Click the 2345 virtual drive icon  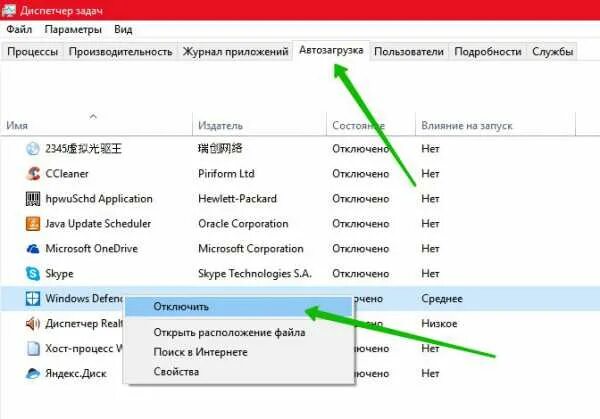(33, 148)
